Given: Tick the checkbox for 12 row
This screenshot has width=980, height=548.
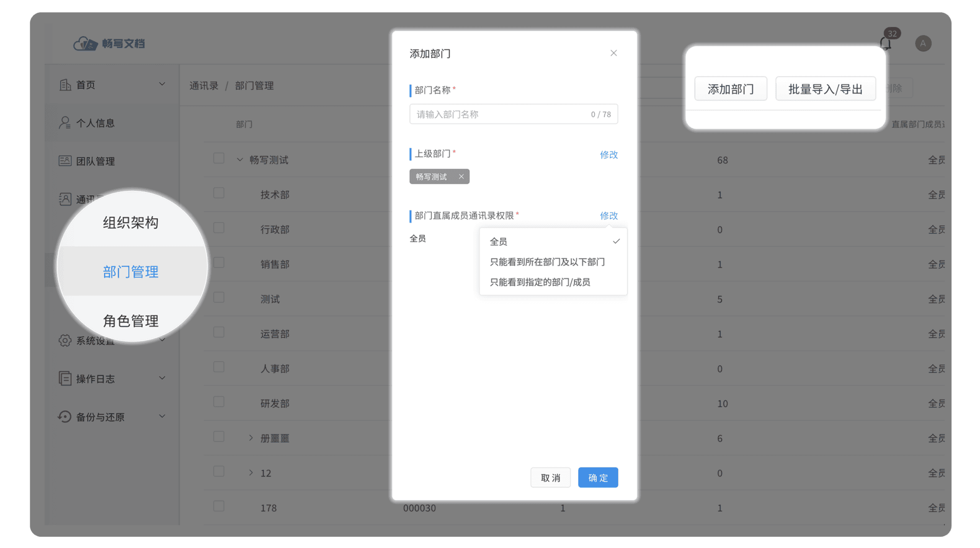Looking at the screenshot, I should [x=219, y=471].
